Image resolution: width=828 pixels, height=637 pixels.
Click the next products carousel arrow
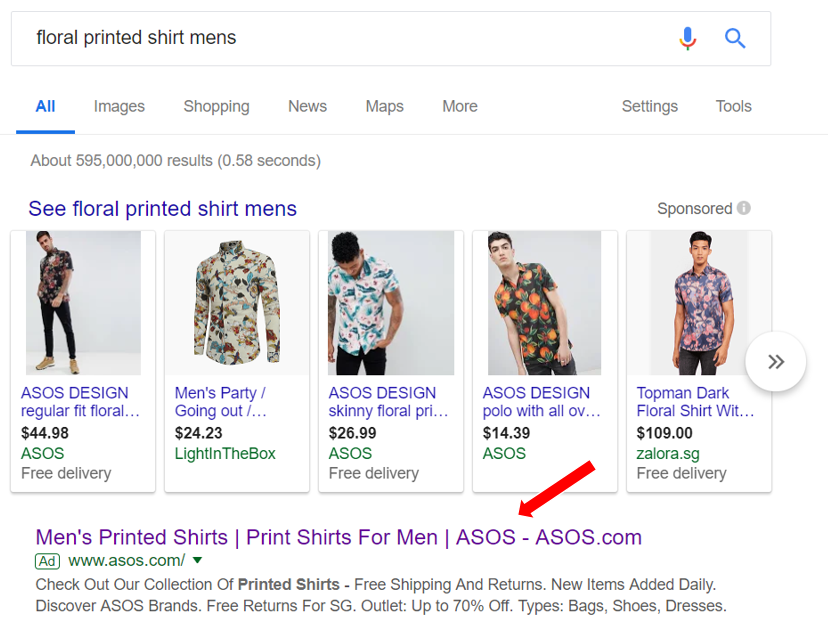[776, 362]
